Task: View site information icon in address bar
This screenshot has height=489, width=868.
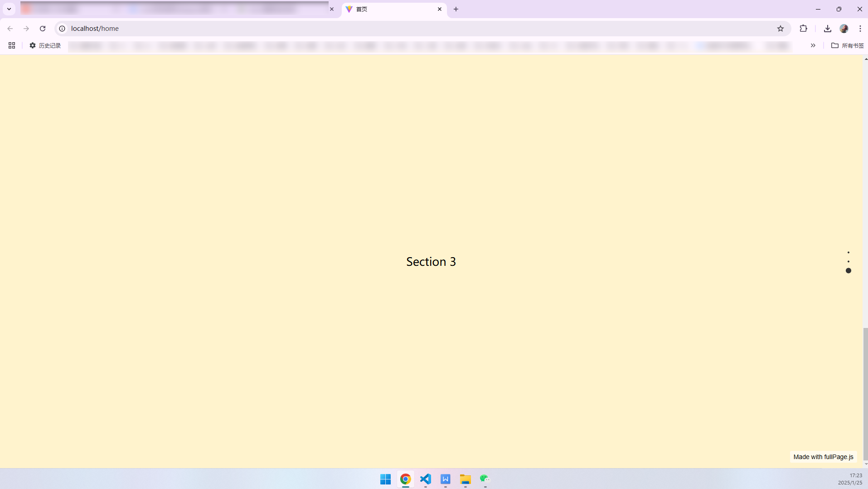Action: point(63,29)
